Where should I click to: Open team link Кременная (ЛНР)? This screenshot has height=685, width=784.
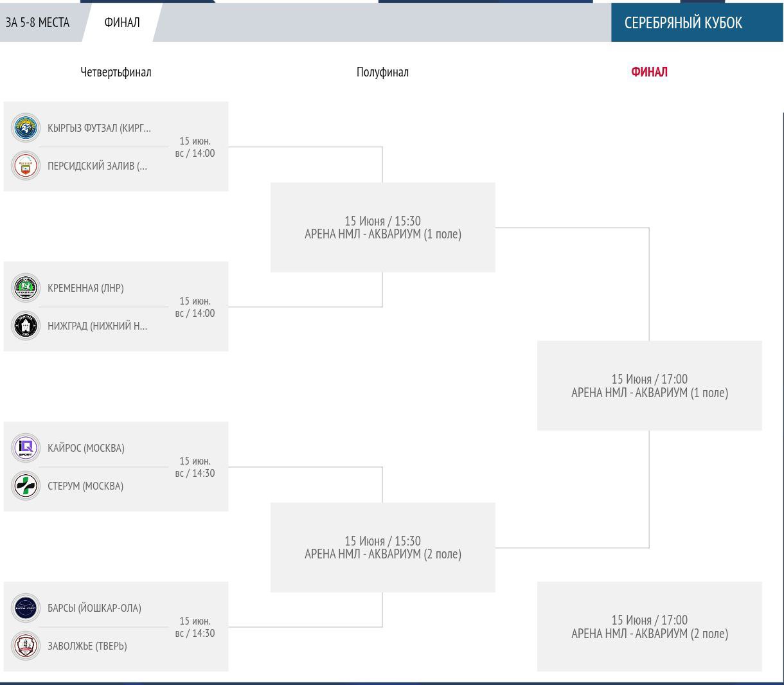[x=85, y=288]
